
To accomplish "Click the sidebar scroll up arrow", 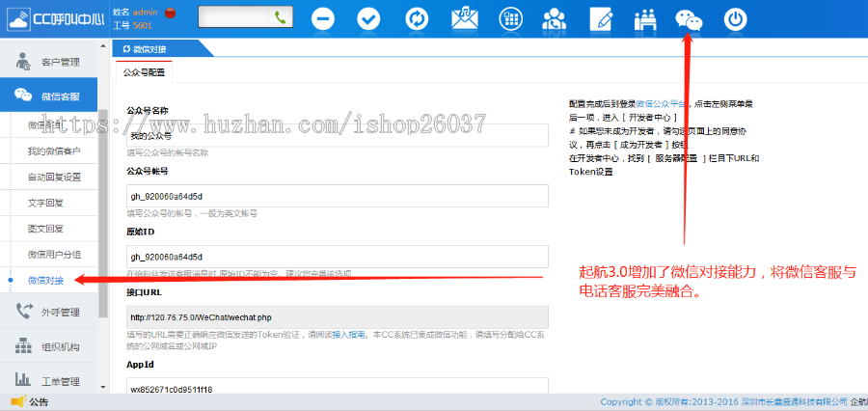I will click(x=103, y=46).
